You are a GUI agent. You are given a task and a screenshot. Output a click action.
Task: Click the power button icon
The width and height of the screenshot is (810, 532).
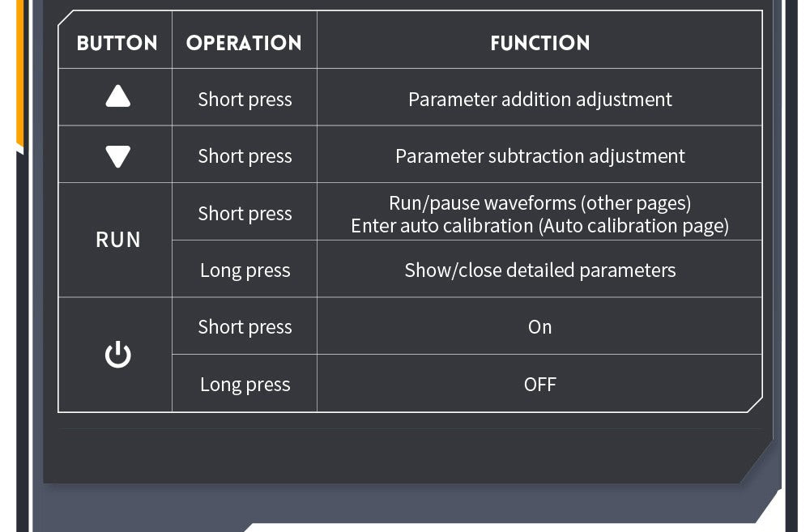pos(117,355)
